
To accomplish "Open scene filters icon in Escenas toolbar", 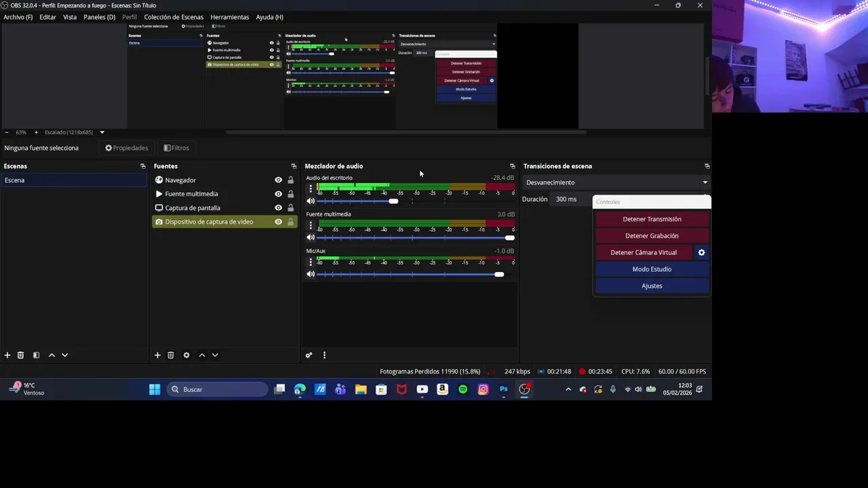I will click(36, 355).
